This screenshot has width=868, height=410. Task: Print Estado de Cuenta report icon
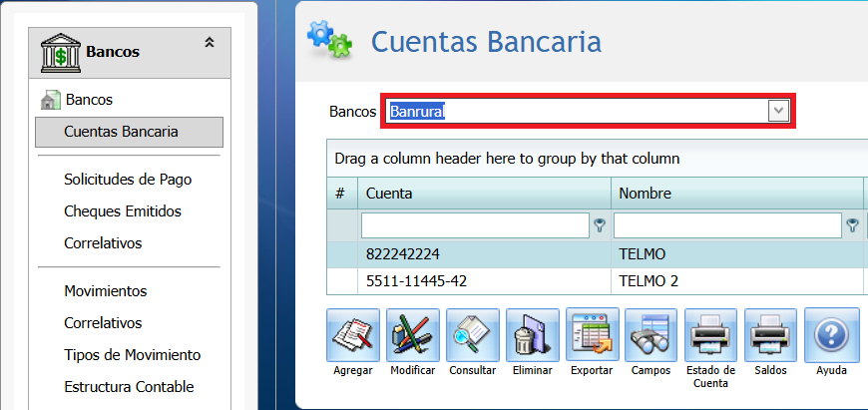click(x=710, y=335)
